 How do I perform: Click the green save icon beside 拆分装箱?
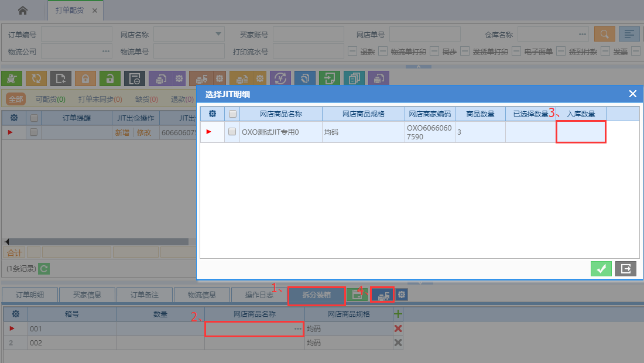coord(357,294)
